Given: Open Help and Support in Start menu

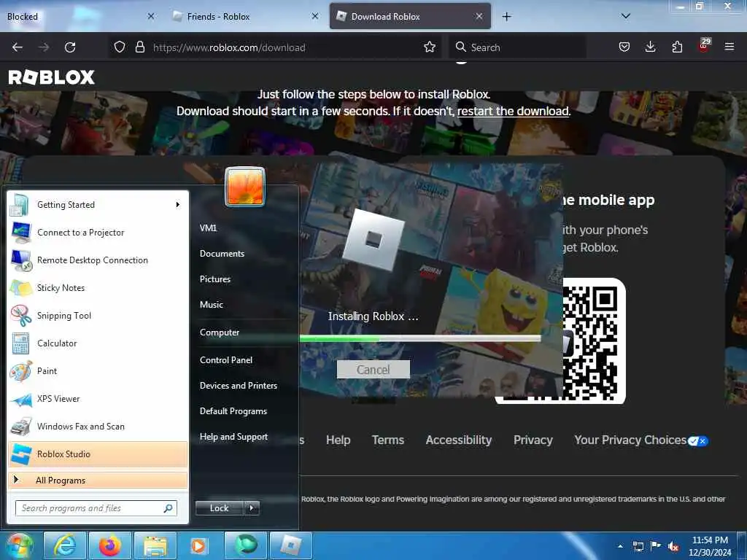Looking at the screenshot, I should point(233,437).
